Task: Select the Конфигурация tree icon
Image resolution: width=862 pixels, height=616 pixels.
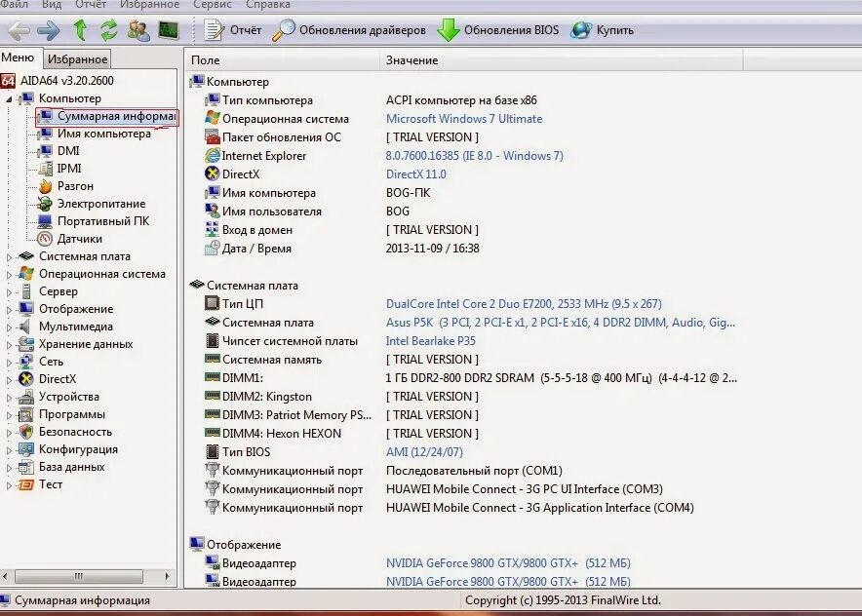Action: [25, 449]
